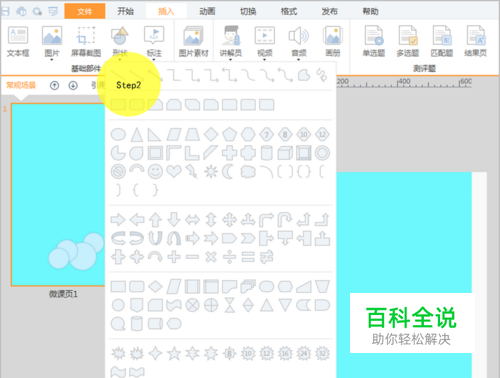Screen dimensions: 500x378
Task: Open the 讲解员 narrator dropdown
Action: 231,60
